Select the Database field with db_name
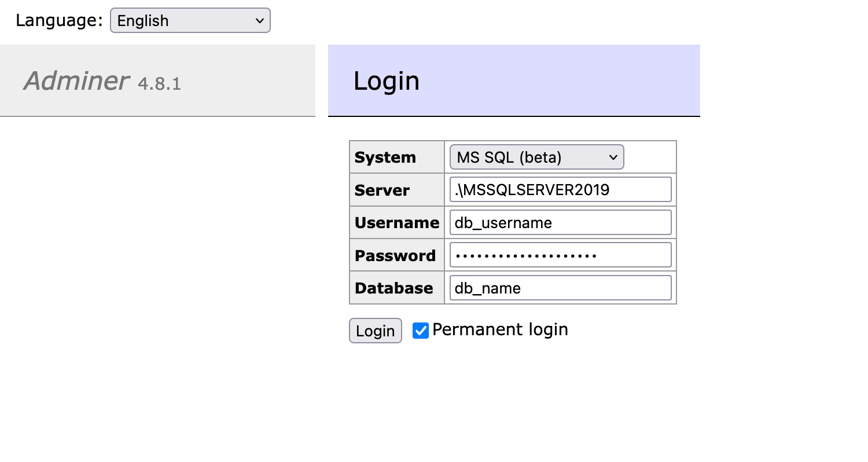Image resolution: width=868 pixels, height=462 pixels. [x=560, y=288]
